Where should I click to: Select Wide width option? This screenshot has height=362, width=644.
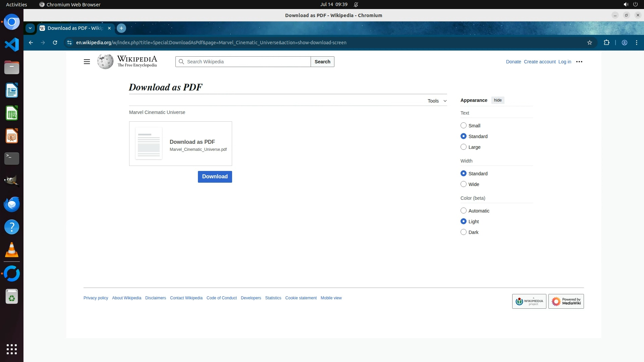tap(464, 184)
